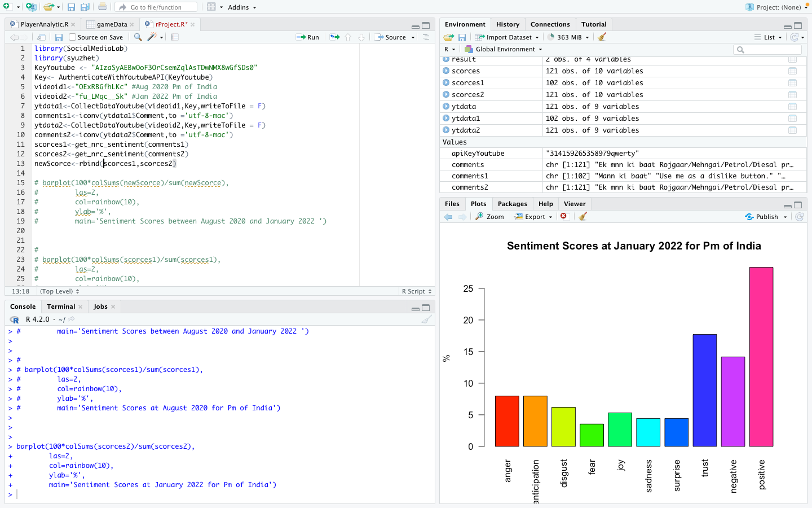Switch to the Connections tab

(x=550, y=24)
